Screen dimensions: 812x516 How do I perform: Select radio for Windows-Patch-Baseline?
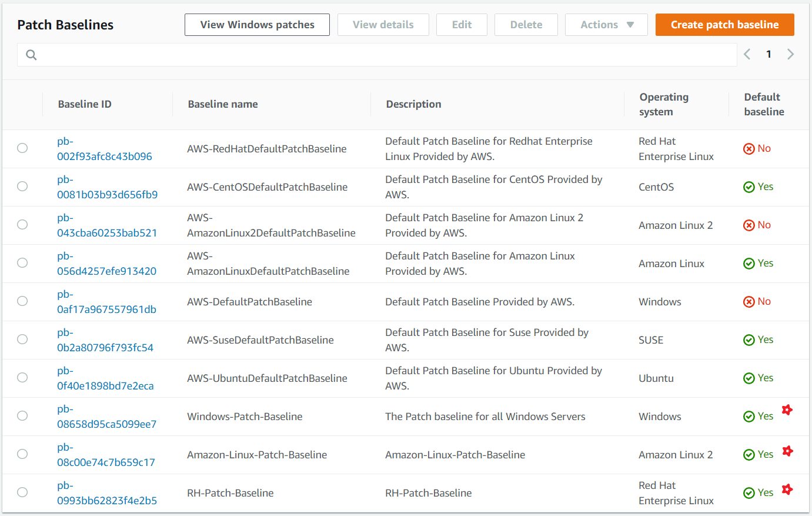click(x=22, y=416)
